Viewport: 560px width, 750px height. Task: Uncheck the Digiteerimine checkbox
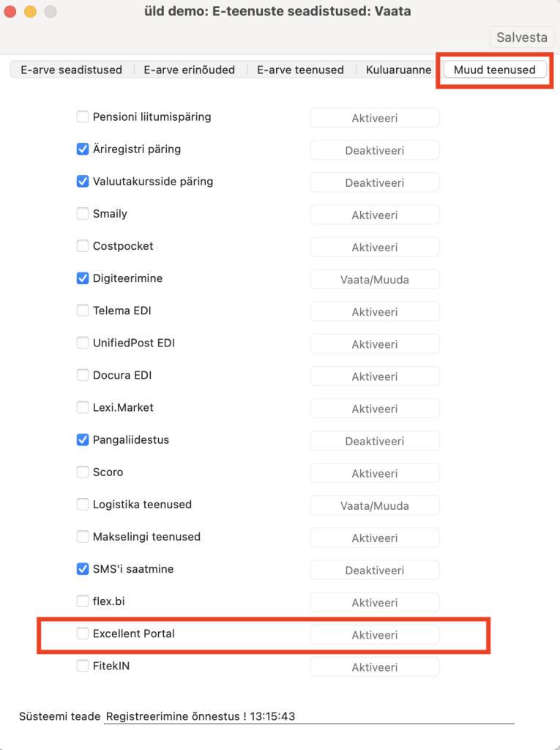(x=83, y=278)
